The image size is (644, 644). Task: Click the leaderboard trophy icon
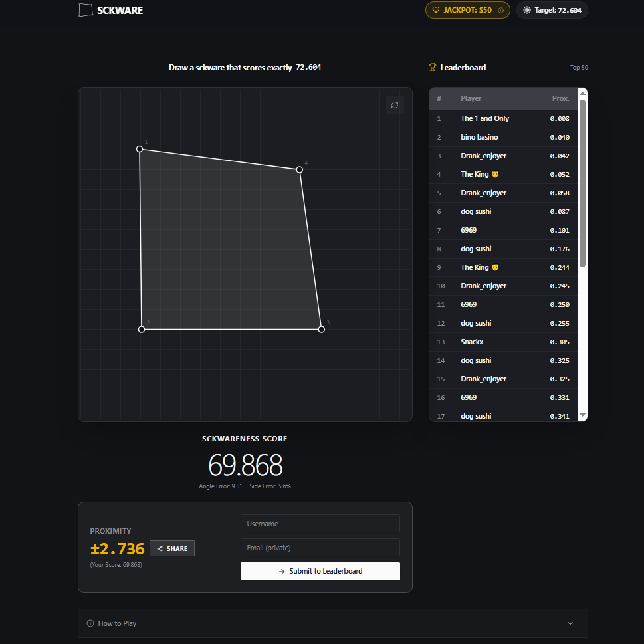pos(433,67)
